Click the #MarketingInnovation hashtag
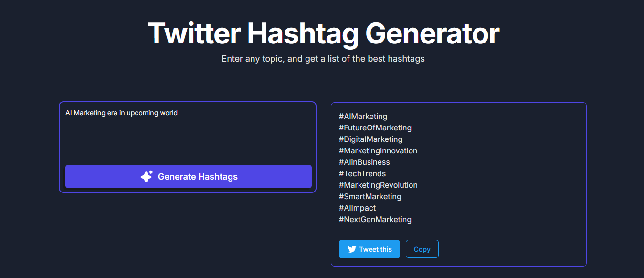The height and width of the screenshot is (278, 644). pyautogui.click(x=378, y=150)
